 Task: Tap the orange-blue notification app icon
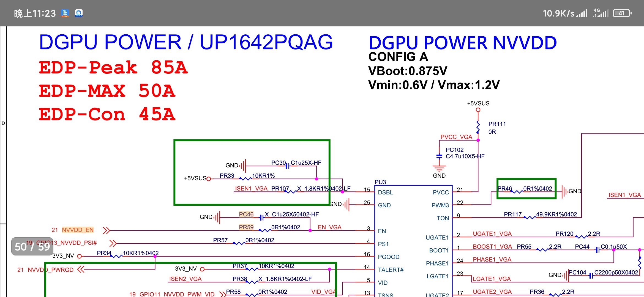pos(65,13)
